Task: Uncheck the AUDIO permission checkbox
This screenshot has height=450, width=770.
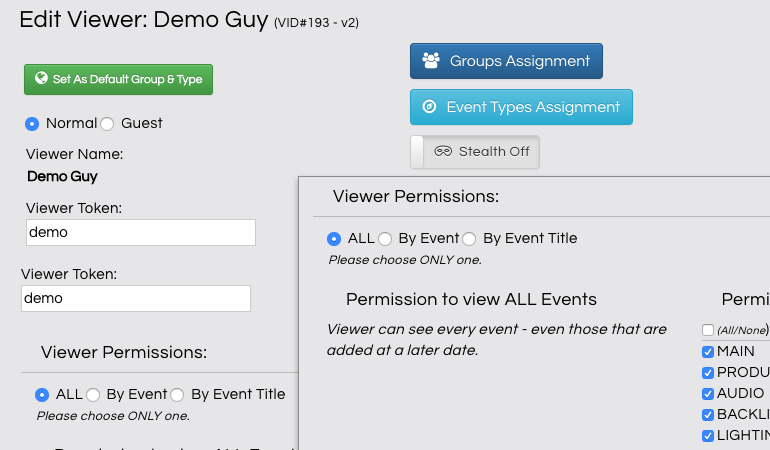Action: (x=708, y=393)
